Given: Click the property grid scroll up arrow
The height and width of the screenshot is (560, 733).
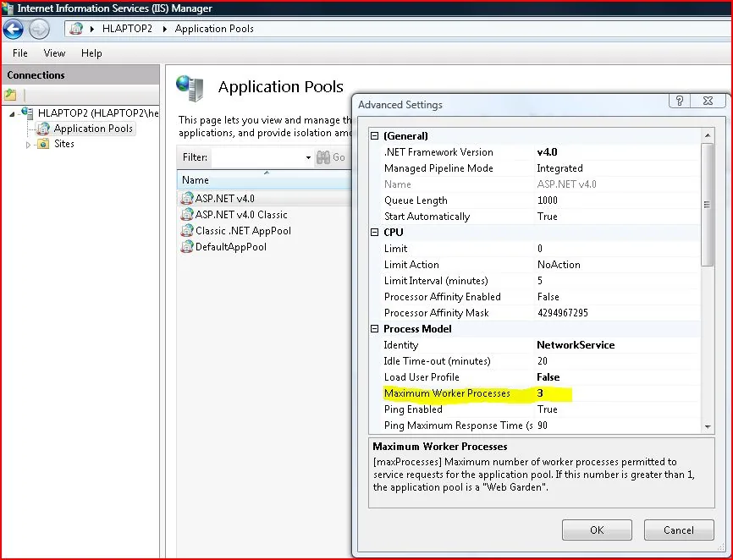Looking at the screenshot, I should pyautogui.click(x=708, y=135).
